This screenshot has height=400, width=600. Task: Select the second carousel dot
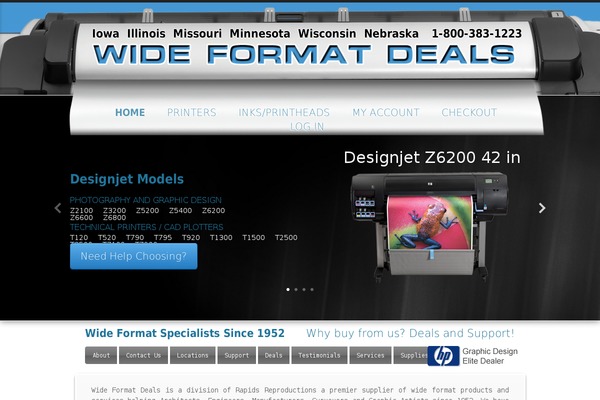(296, 289)
